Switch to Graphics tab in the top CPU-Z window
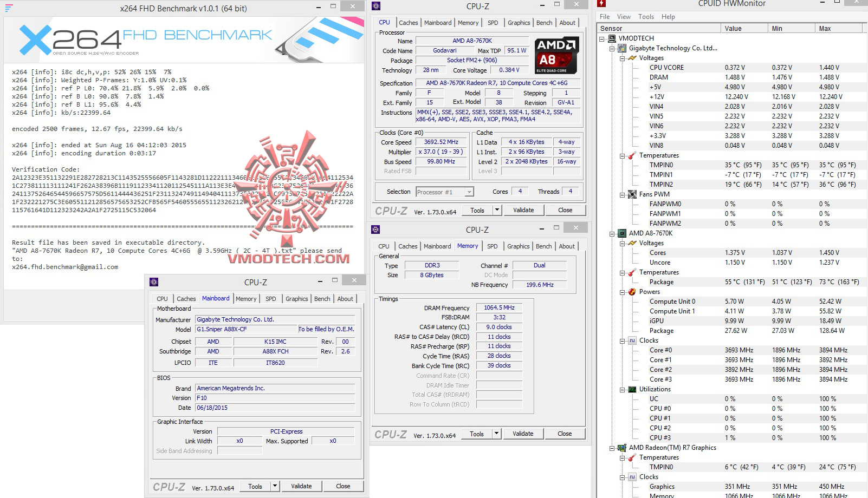The image size is (868, 498). [x=519, y=23]
